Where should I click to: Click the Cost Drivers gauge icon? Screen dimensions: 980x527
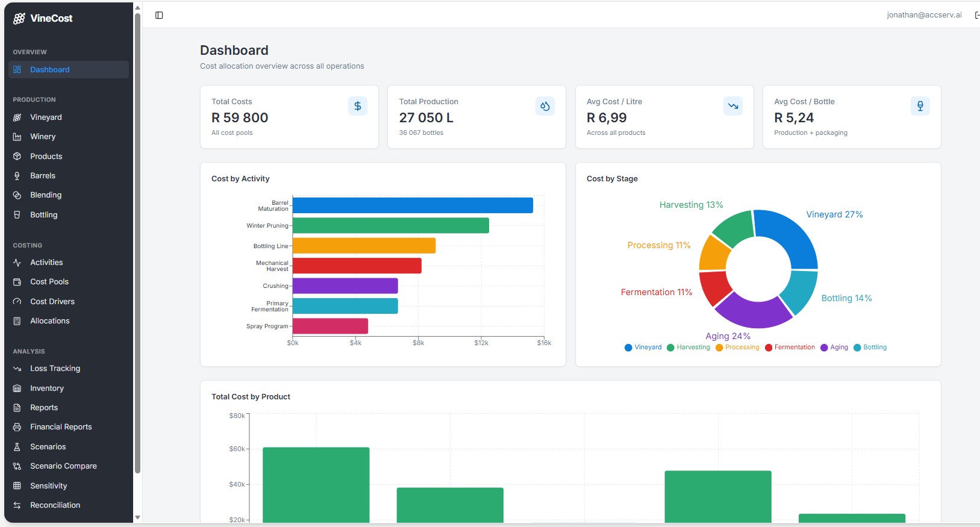[17, 302]
